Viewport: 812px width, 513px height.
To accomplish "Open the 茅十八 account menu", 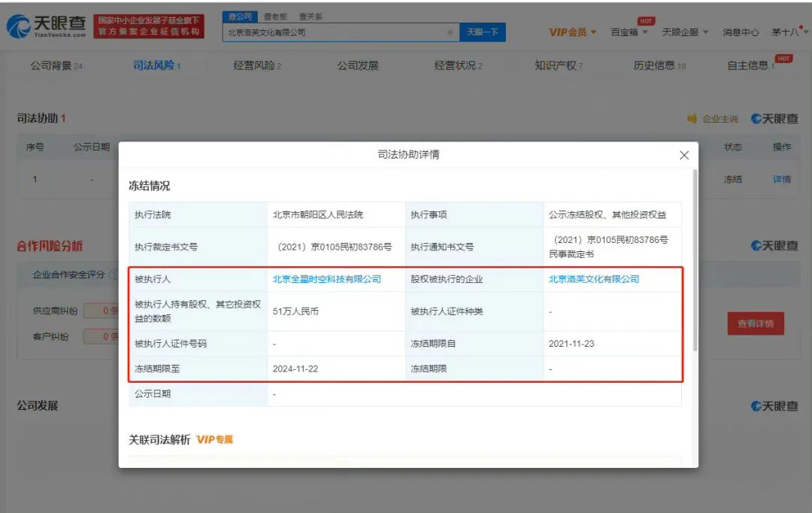I will (782, 32).
